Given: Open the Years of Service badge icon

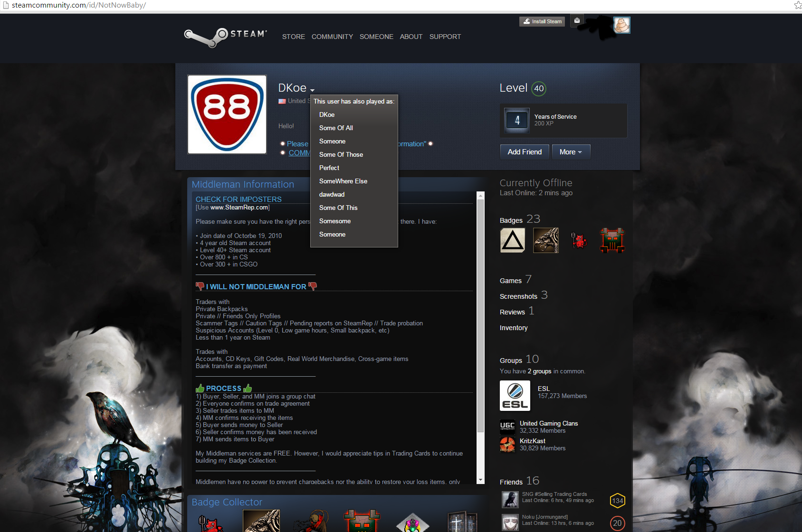Looking at the screenshot, I should click(x=517, y=121).
